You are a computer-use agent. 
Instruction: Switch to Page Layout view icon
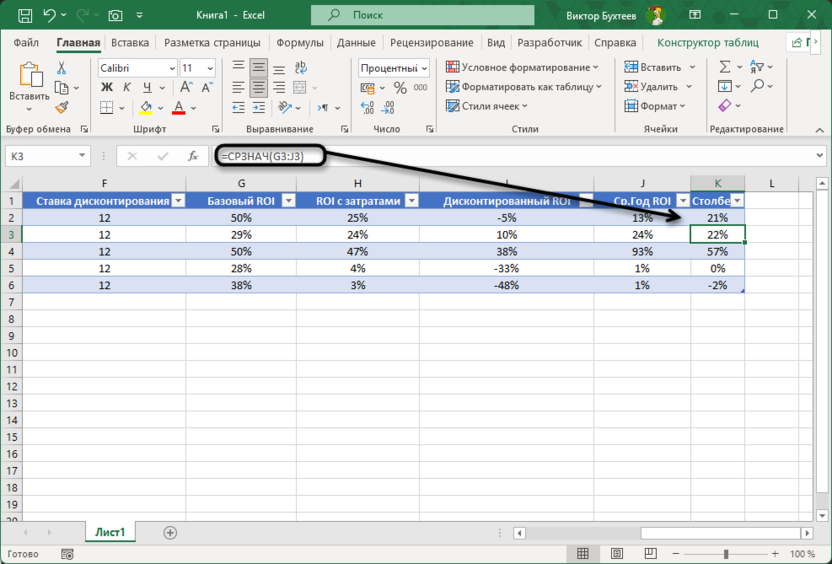609,554
